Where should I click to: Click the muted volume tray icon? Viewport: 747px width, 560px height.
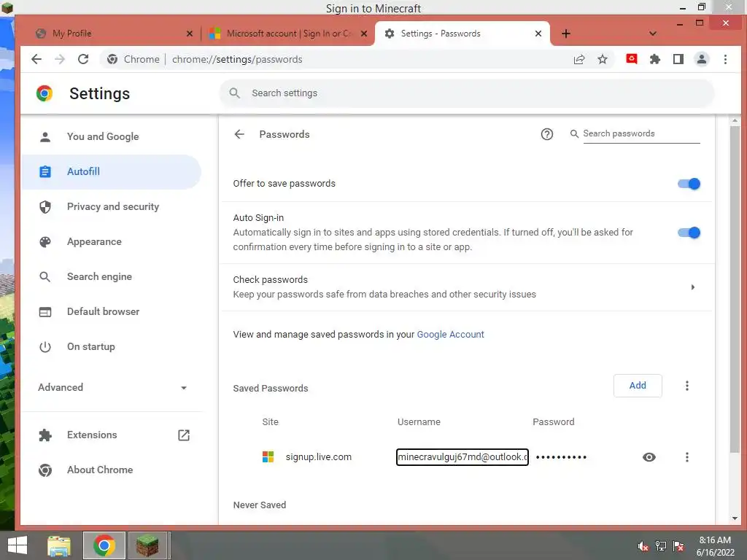[x=643, y=546]
